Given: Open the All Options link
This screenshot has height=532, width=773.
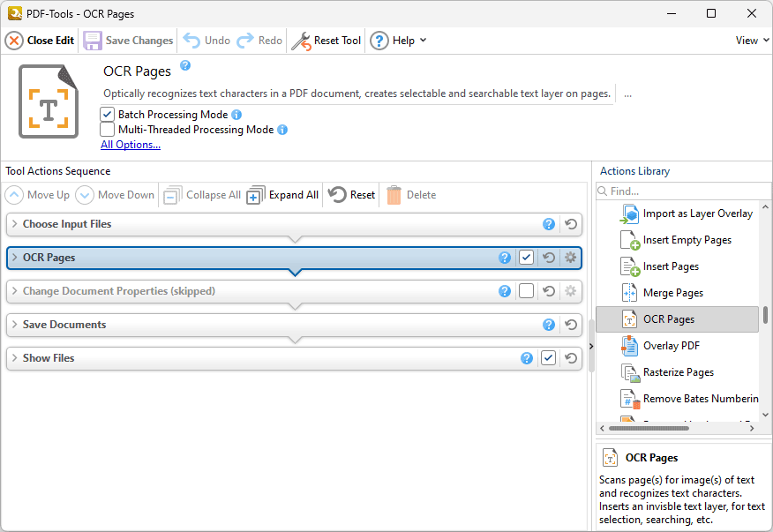Looking at the screenshot, I should [x=131, y=145].
